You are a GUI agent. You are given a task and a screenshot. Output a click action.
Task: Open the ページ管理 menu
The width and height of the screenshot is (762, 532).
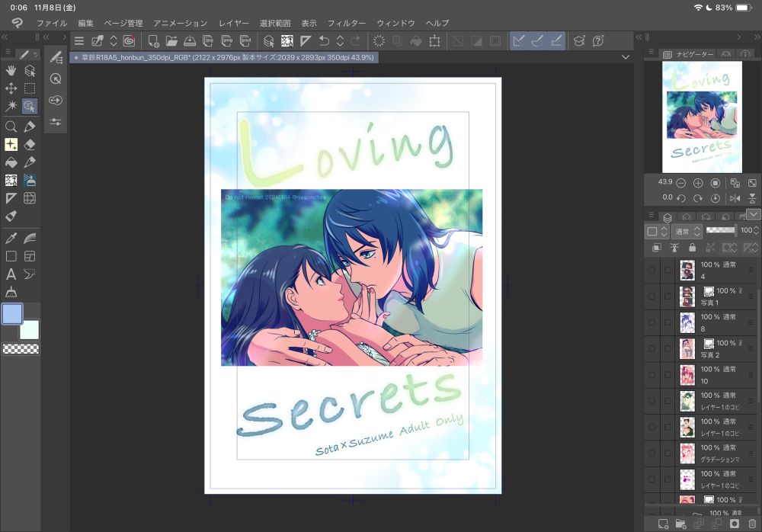click(123, 23)
